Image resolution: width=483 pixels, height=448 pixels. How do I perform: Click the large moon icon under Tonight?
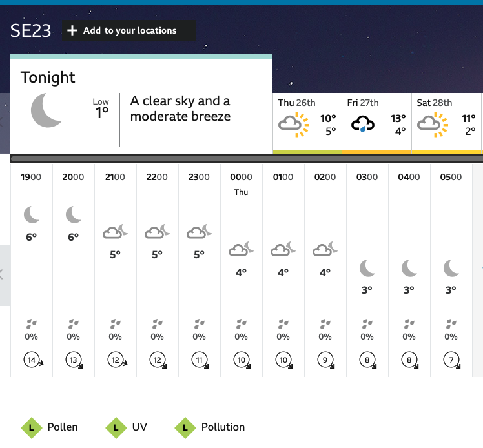click(x=47, y=110)
